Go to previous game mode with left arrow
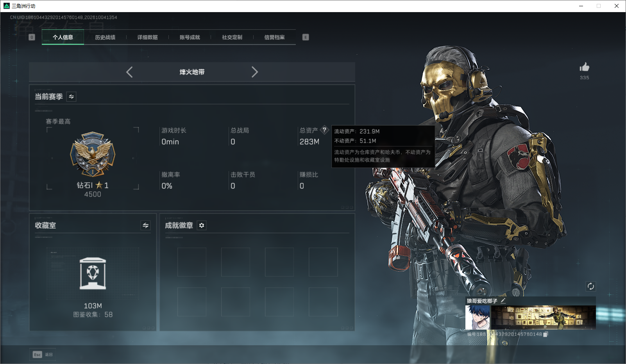 (129, 72)
